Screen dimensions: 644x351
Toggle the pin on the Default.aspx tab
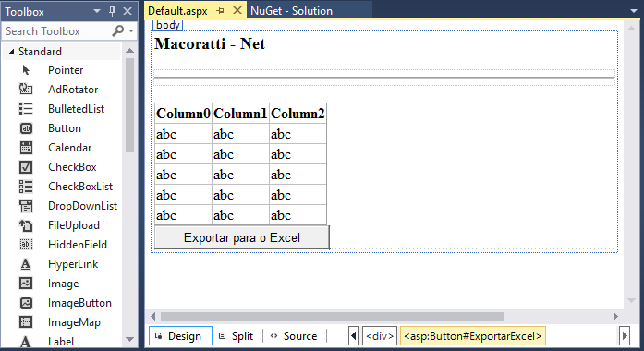220,11
